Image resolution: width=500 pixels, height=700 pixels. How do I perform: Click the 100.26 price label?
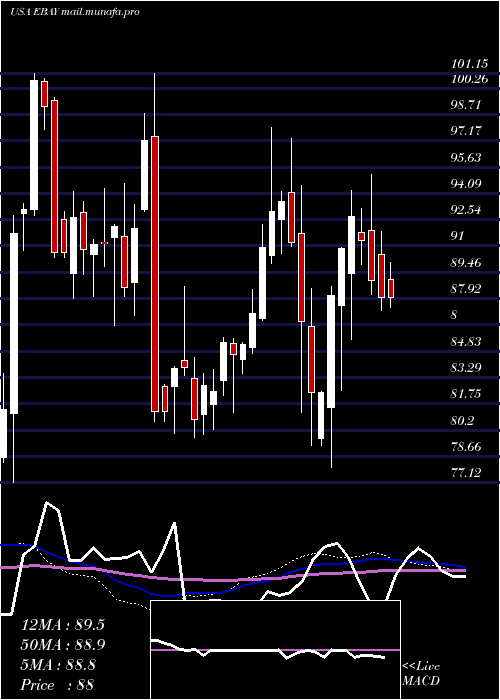click(469, 79)
